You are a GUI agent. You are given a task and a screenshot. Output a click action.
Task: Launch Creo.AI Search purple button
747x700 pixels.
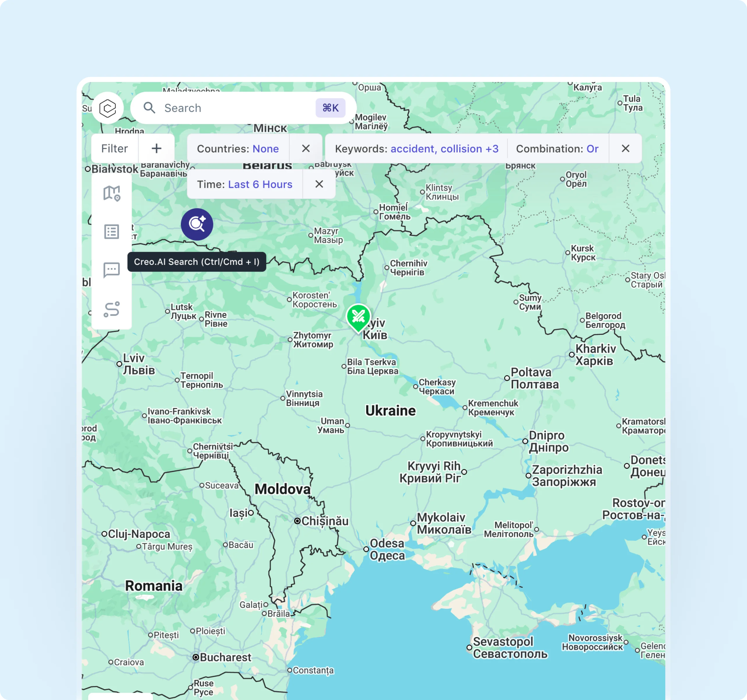(x=197, y=224)
